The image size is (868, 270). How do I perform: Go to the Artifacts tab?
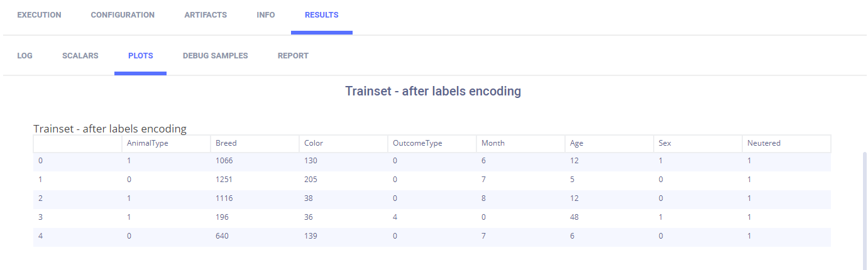(206, 15)
